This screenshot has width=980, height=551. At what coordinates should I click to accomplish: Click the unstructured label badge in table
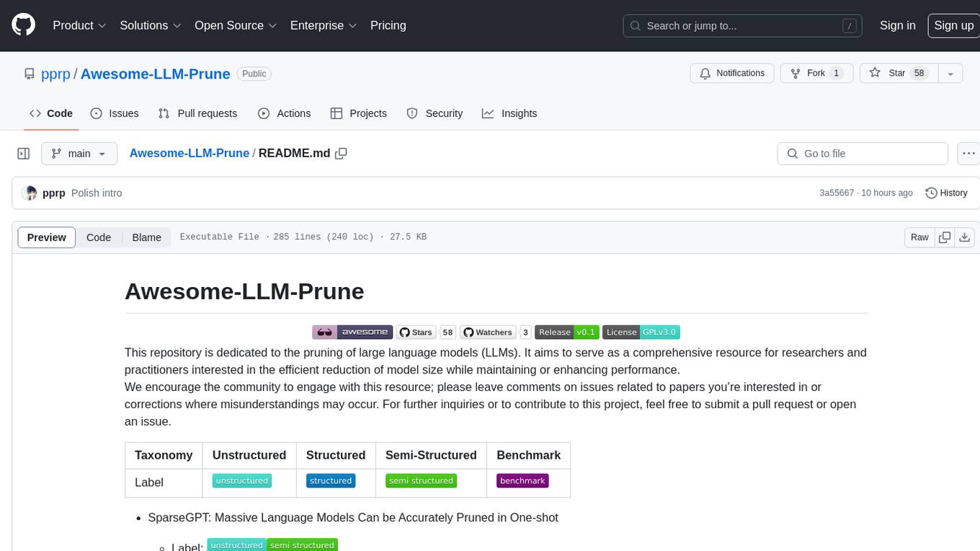tap(242, 481)
